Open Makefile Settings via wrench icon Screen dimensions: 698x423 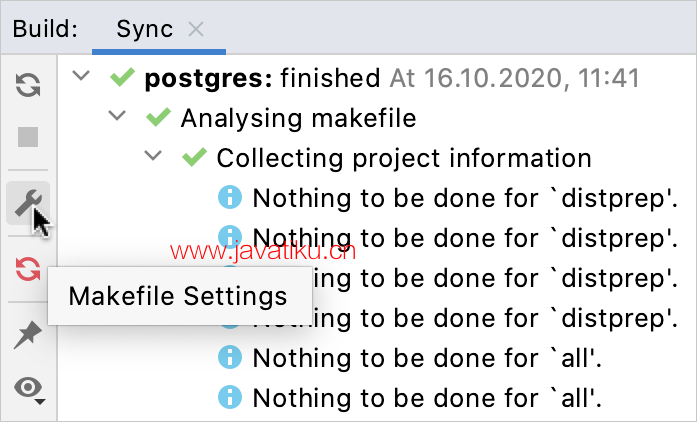click(x=28, y=203)
